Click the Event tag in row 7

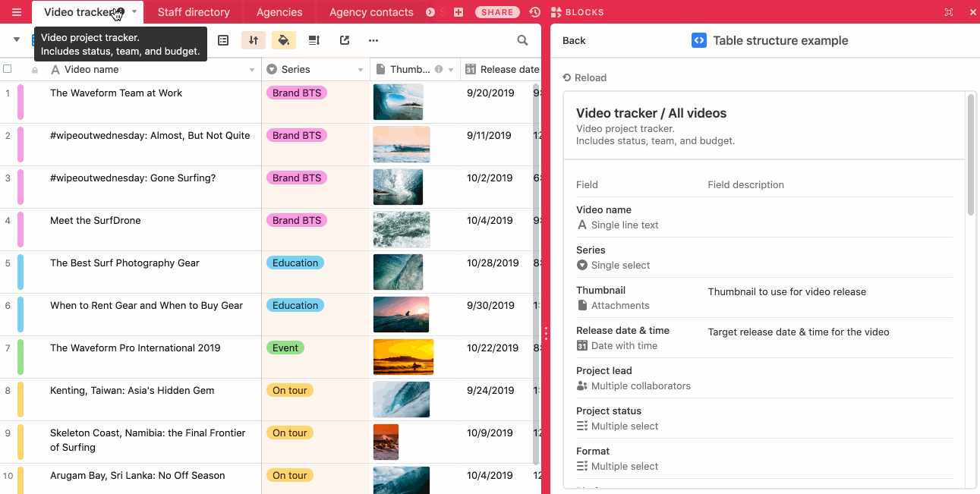pos(285,348)
